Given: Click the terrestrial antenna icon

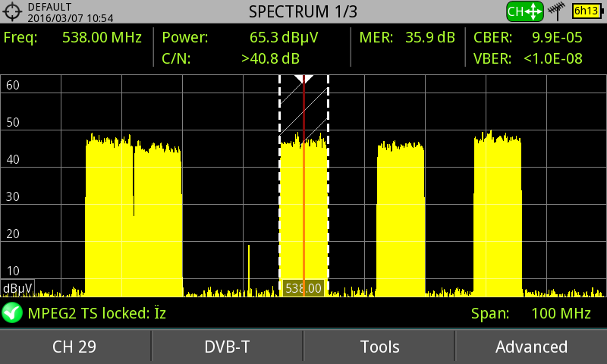Looking at the screenshot, I should [x=557, y=11].
